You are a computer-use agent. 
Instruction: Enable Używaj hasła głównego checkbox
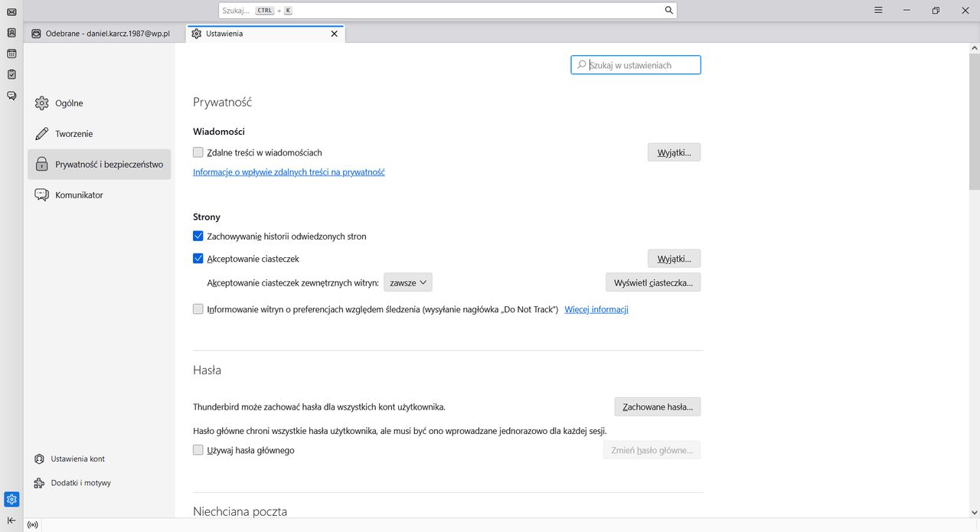pos(198,450)
